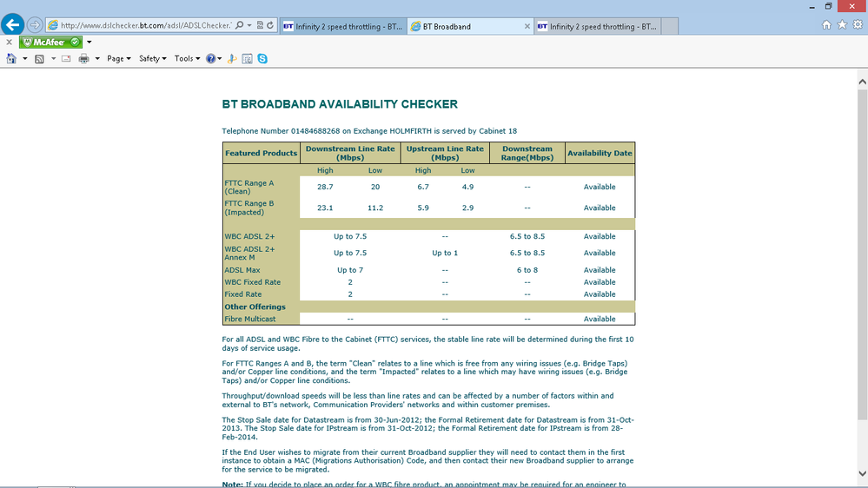The height and width of the screenshot is (488, 868).
Task: Click the ADSL Max row label
Action: click(242, 270)
